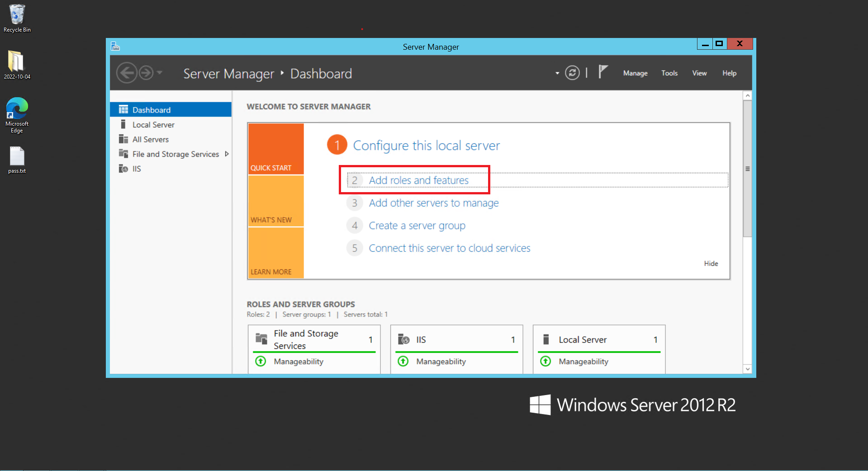This screenshot has width=868, height=471.
Task: Expand File and Storage Services arrow
Action: (x=227, y=154)
